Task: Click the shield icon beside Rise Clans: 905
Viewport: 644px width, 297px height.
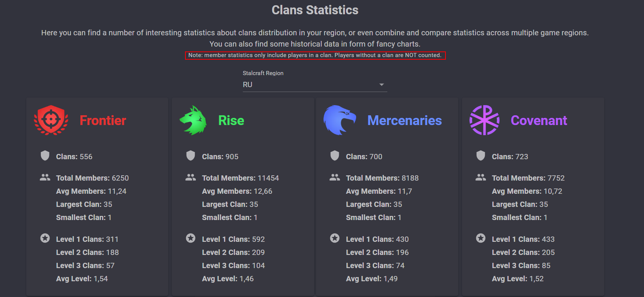Action: point(191,155)
